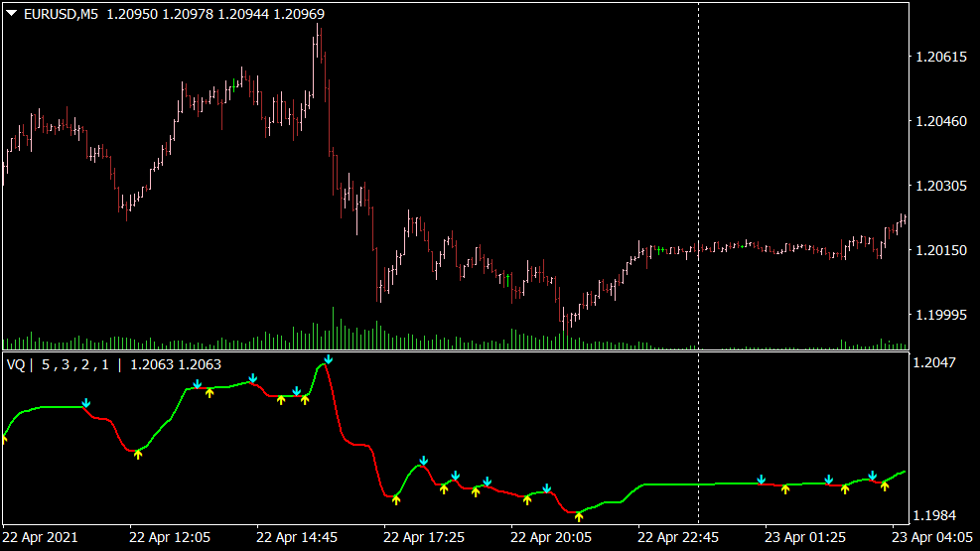
Task: Click the 1.20460 price axis label
Action: pos(941,121)
